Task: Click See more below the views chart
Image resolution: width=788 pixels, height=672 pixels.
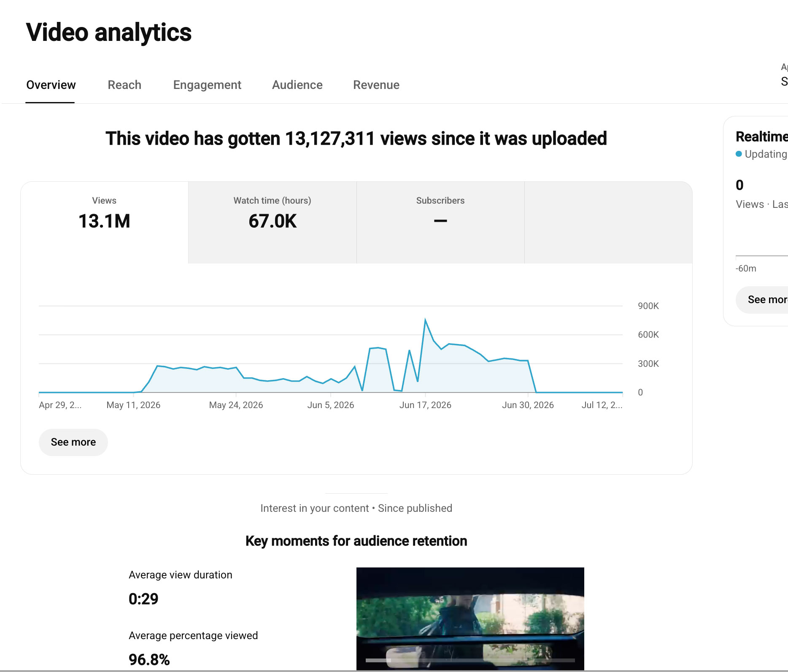Action: (73, 442)
